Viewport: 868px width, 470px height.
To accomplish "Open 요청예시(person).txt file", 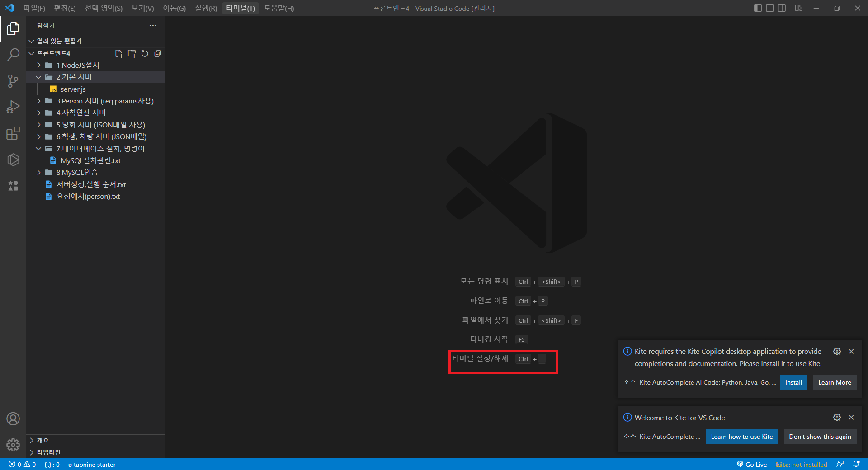I will 96,197.
